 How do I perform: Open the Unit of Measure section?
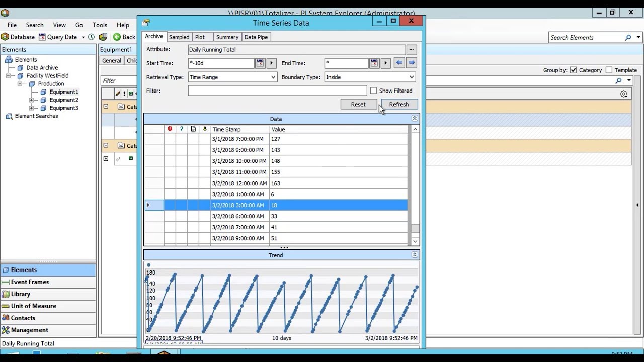pos(48,306)
